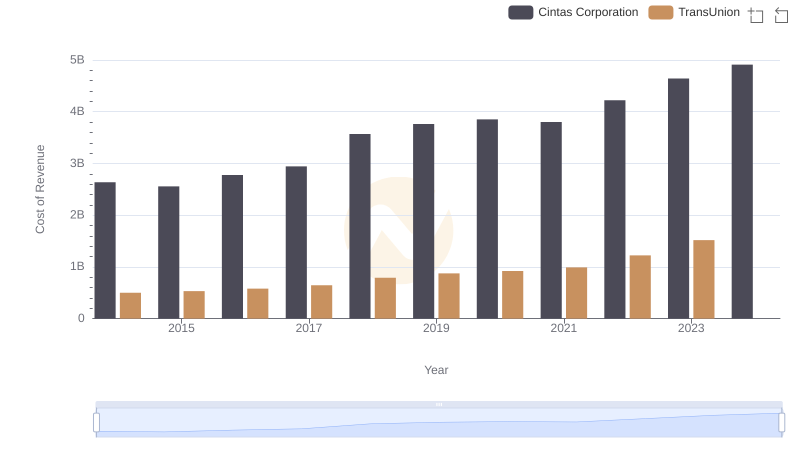Click the Cintas Corporation bar for 2018
Viewport: 800px width, 461px height.
tap(360, 226)
